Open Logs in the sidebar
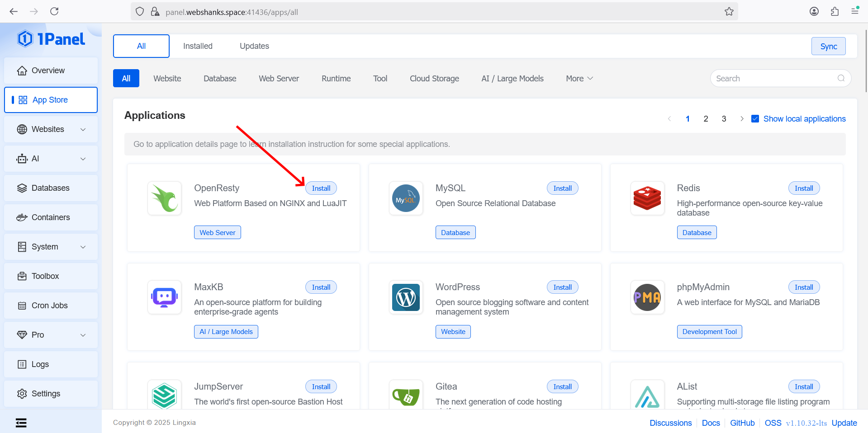 pyautogui.click(x=51, y=364)
